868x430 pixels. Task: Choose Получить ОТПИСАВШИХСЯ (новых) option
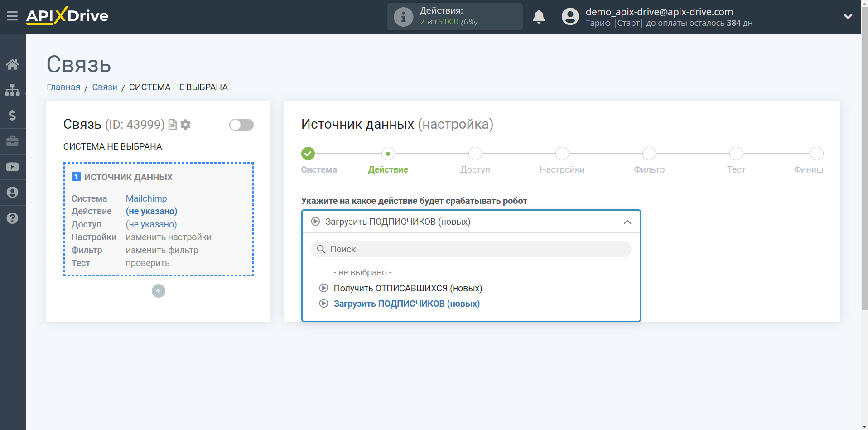[408, 288]
